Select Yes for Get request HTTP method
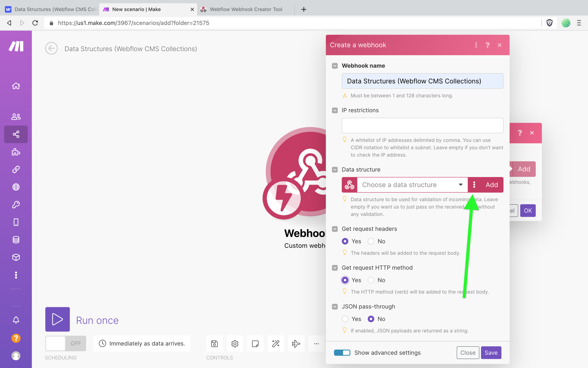 (x=345, y=280)
